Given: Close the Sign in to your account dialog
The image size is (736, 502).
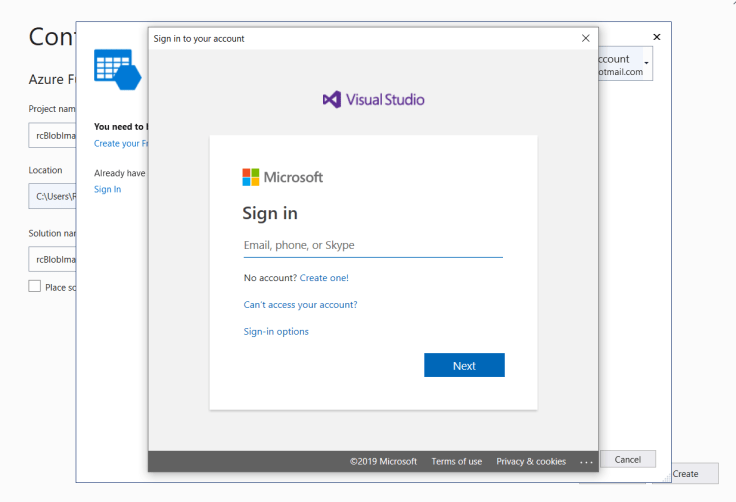Looking at the screenshot, I should (585, 38).
